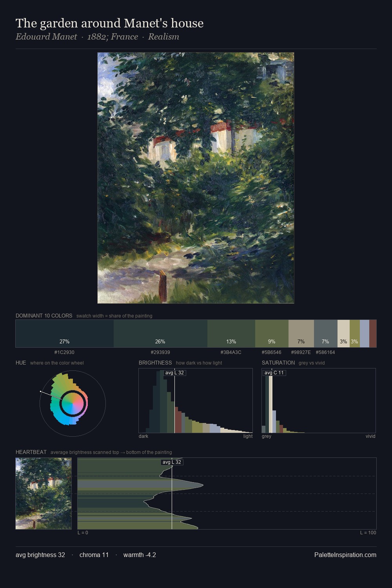392x588 pixels.
Task: Choose the 7% grey swatch #586164
Action: tap(325, 334)
